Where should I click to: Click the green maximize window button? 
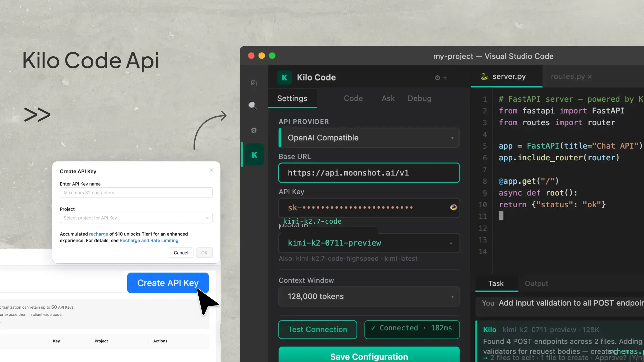pos(272,56)
